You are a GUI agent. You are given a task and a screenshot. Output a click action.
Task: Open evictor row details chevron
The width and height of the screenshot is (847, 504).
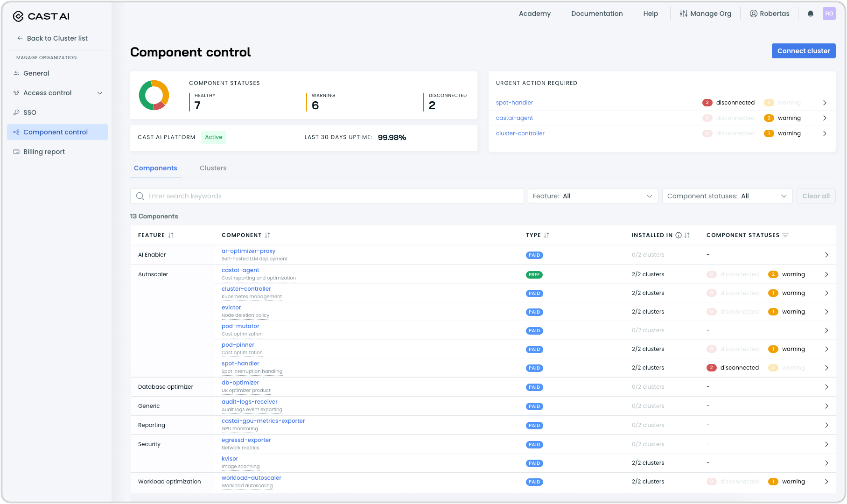[826, 312]
